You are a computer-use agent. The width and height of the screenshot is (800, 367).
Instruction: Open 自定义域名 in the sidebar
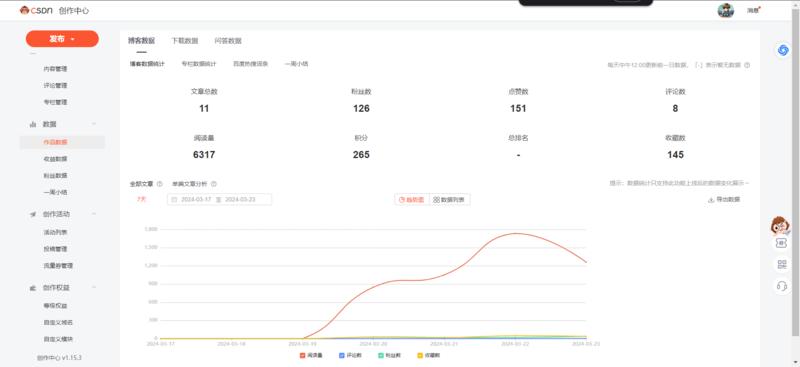[58, 323]
